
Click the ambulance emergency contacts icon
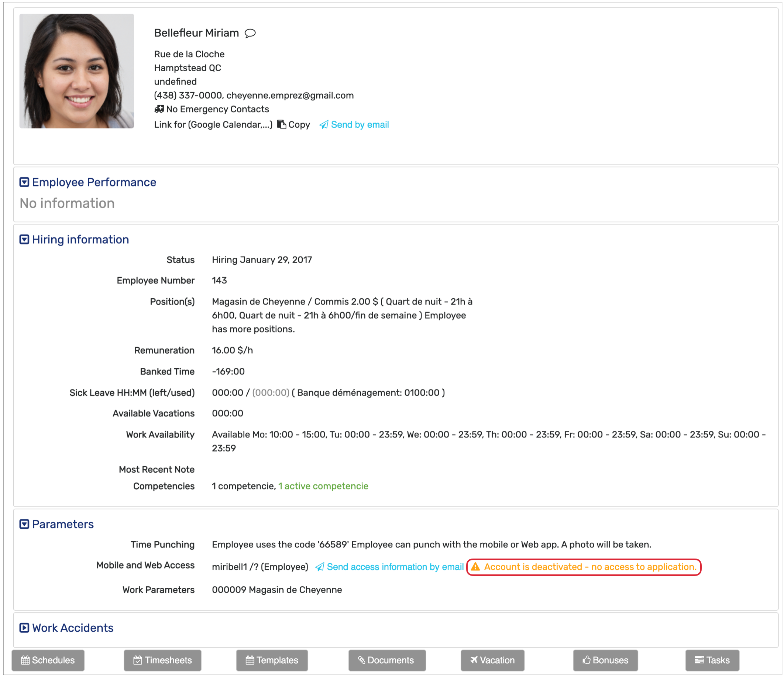[x=159, y=109]
